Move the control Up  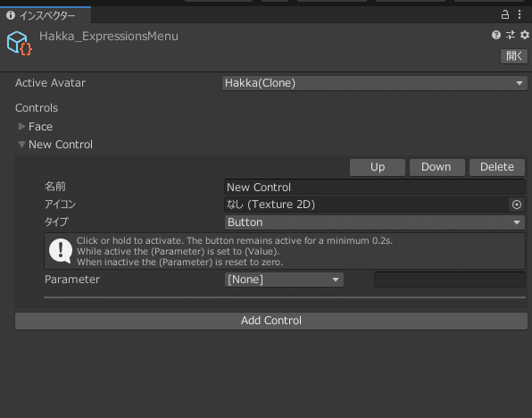(378, 167)
